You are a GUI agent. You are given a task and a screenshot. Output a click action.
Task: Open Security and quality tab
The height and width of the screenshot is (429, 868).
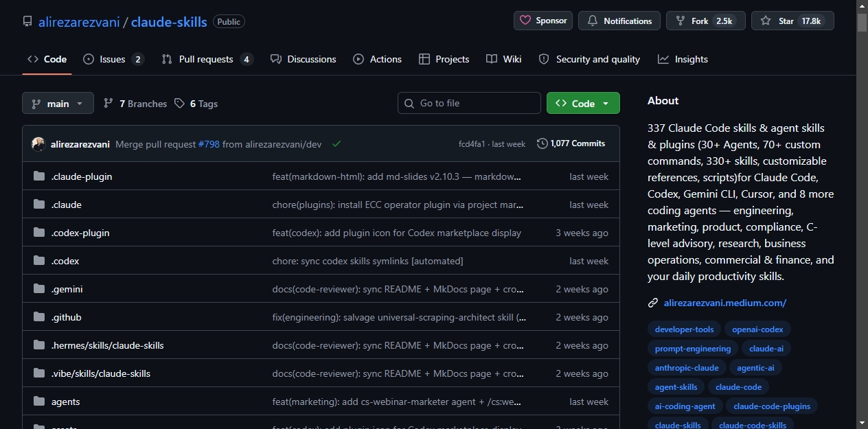point(589,59)
